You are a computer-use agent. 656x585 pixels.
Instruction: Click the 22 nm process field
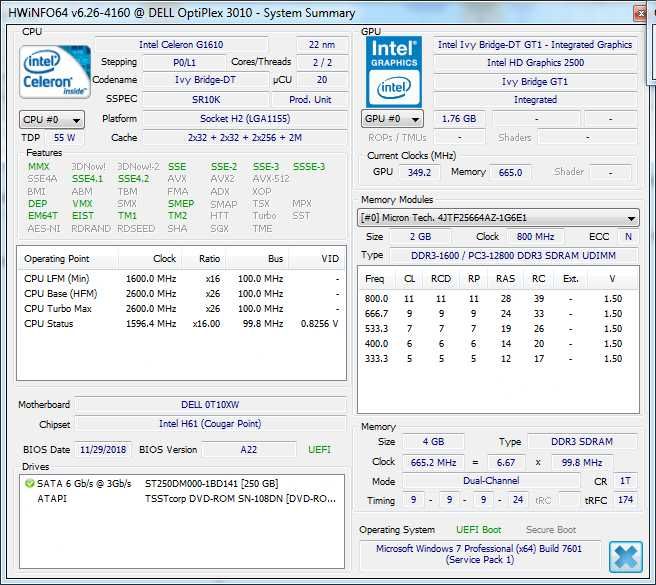click(x=322, y=44)
